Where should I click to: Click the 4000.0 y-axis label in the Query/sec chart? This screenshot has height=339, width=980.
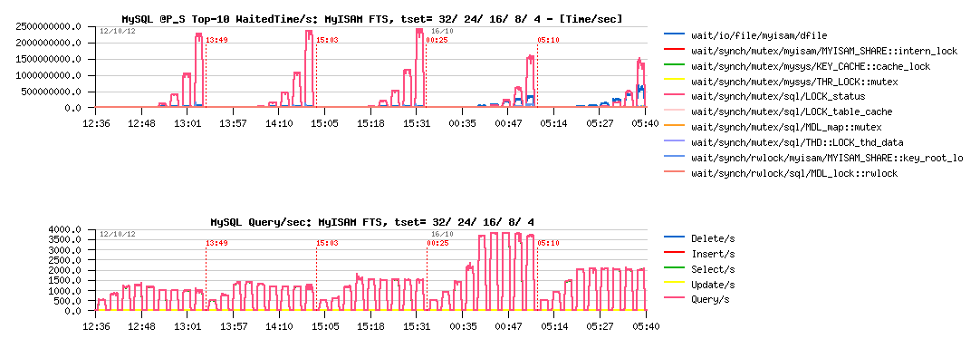[x=65, y=229]
